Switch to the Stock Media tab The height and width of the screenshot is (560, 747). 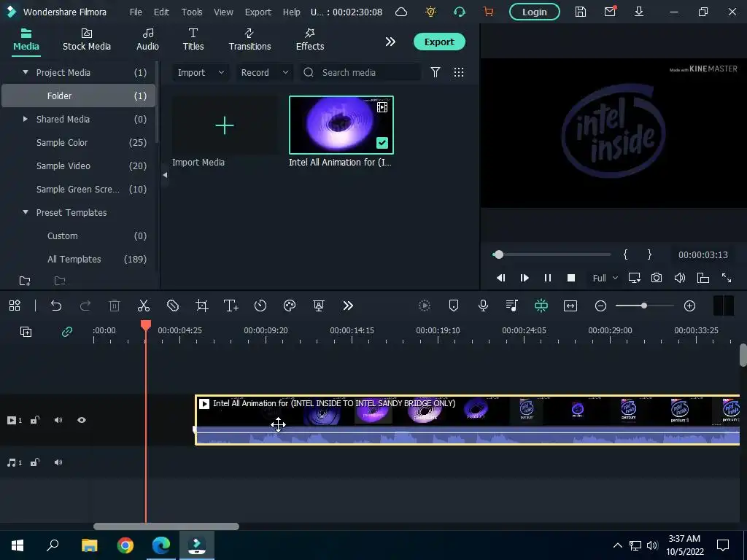click(x=87, y=39)
